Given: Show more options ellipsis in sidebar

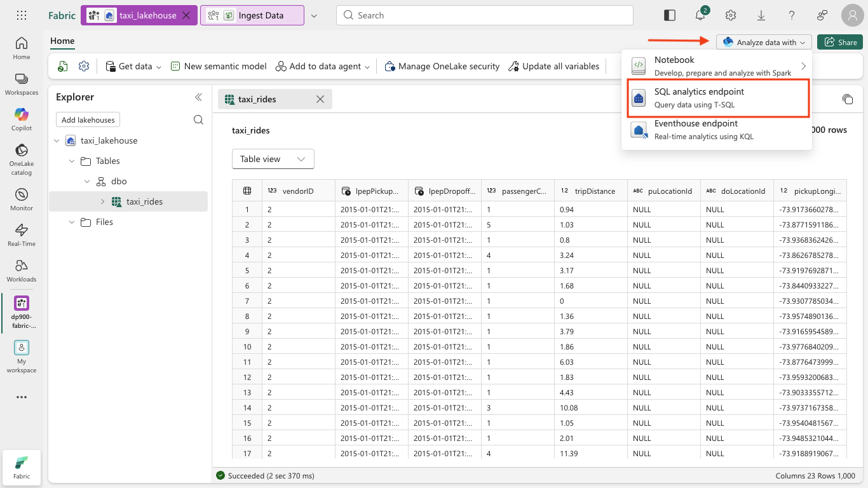Looking at the screenshot, I should (x=22, y=397).
